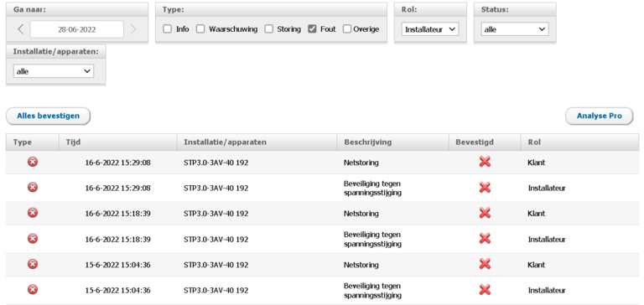Screen dimensions: 644x305
Task: Click error icon of 16-6-2022 15:18:39 Beveiliging row
Action: [33, 239]
